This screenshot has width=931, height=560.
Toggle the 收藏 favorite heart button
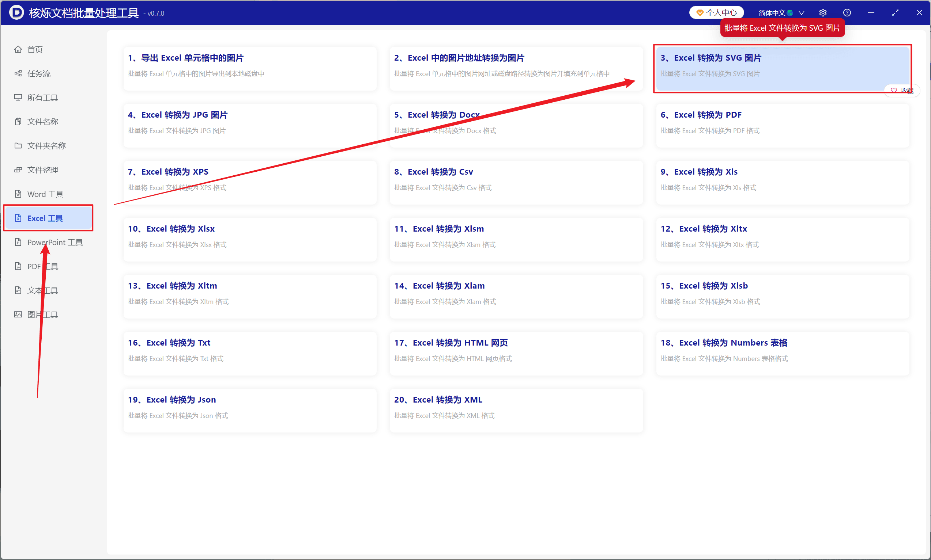pyautogui.click(x=902, y=90)
